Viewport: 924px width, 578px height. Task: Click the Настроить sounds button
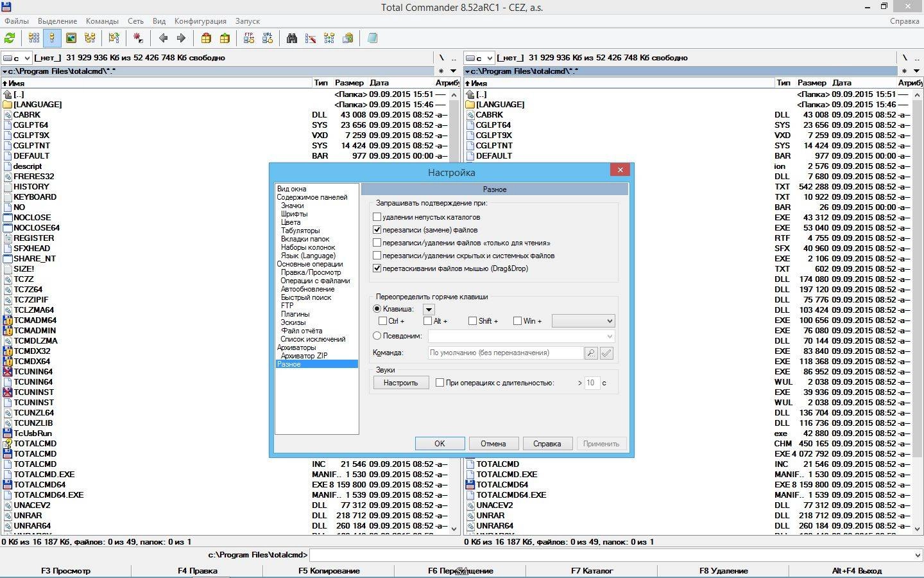tap(400, 383)
